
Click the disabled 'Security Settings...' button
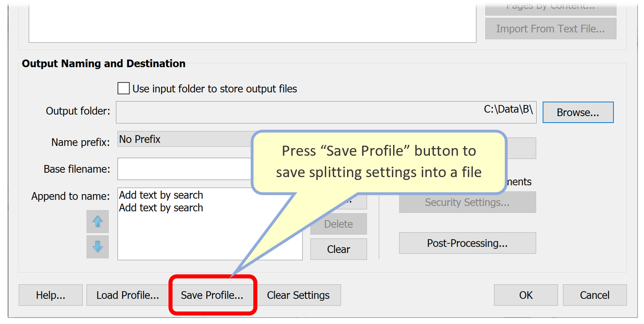point(467,202)
